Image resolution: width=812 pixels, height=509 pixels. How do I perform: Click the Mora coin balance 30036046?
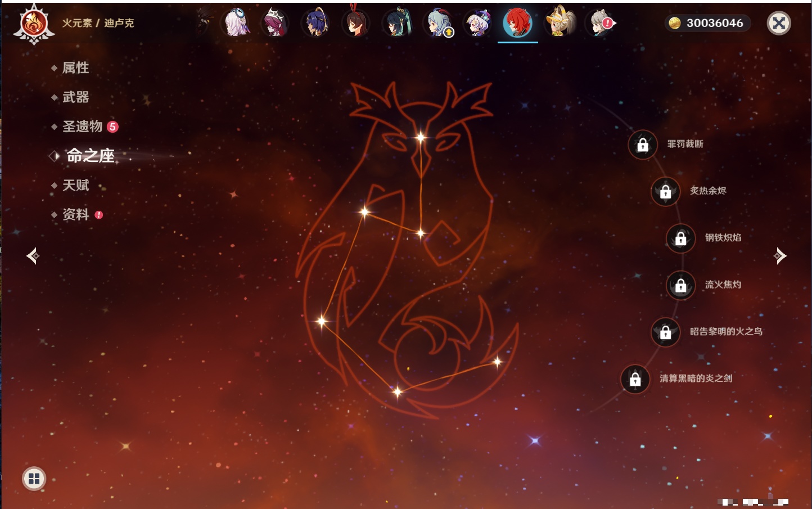pos(707,23)
